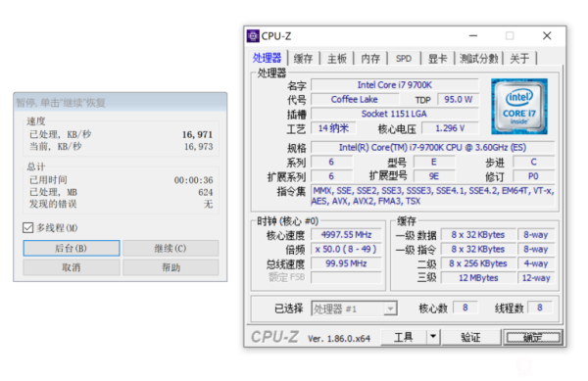Click the core speed 4997.55 MHz

tap(346, 234)
